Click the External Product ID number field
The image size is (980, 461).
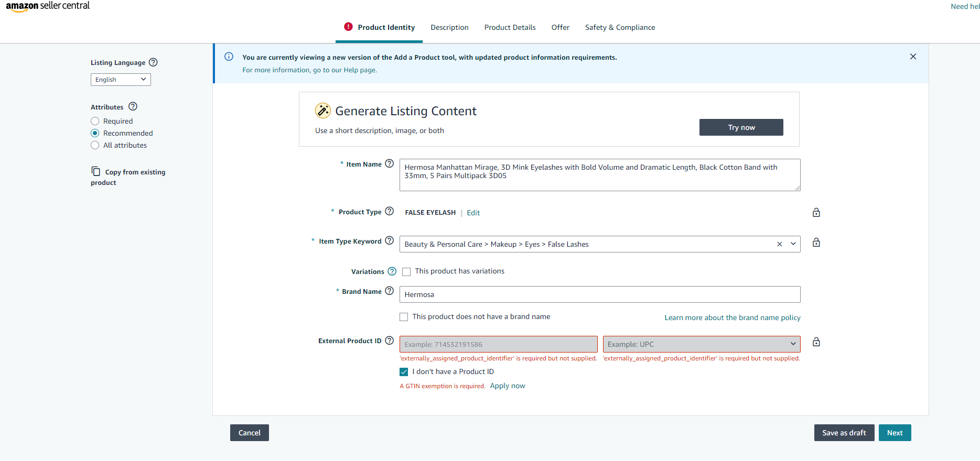click(x=498, y=344)
